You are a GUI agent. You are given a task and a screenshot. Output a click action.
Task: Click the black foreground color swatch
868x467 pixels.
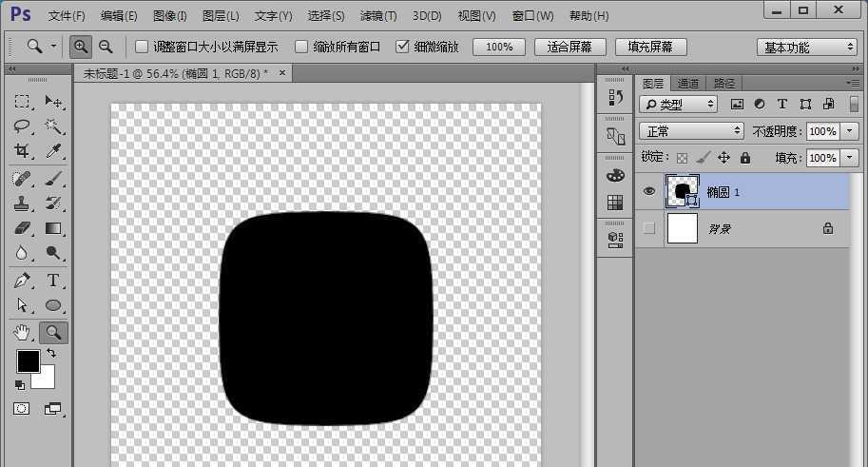click(28, 361)
